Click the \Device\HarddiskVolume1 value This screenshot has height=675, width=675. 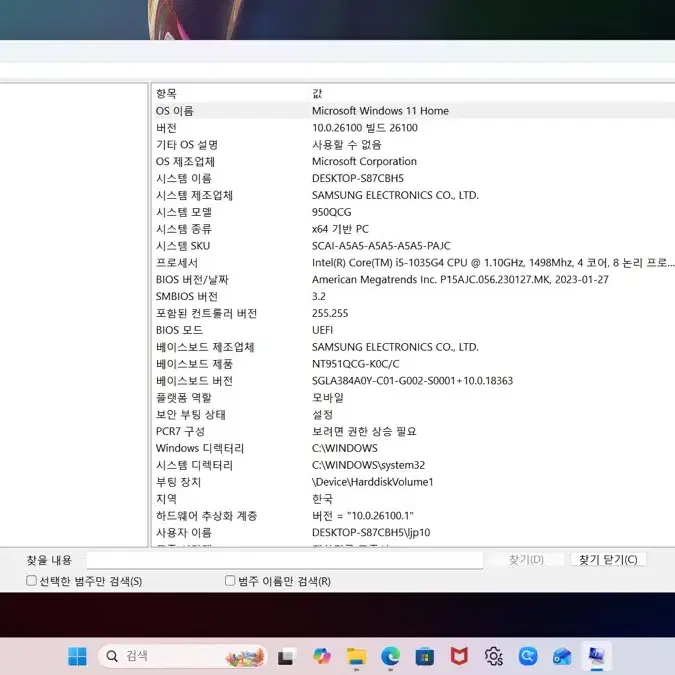tap(372, 482)
